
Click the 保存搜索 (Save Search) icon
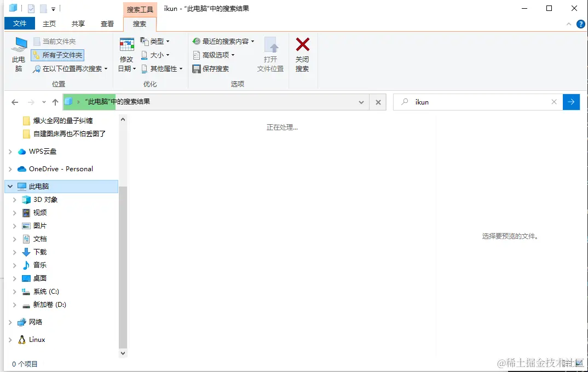coord(195,68)
